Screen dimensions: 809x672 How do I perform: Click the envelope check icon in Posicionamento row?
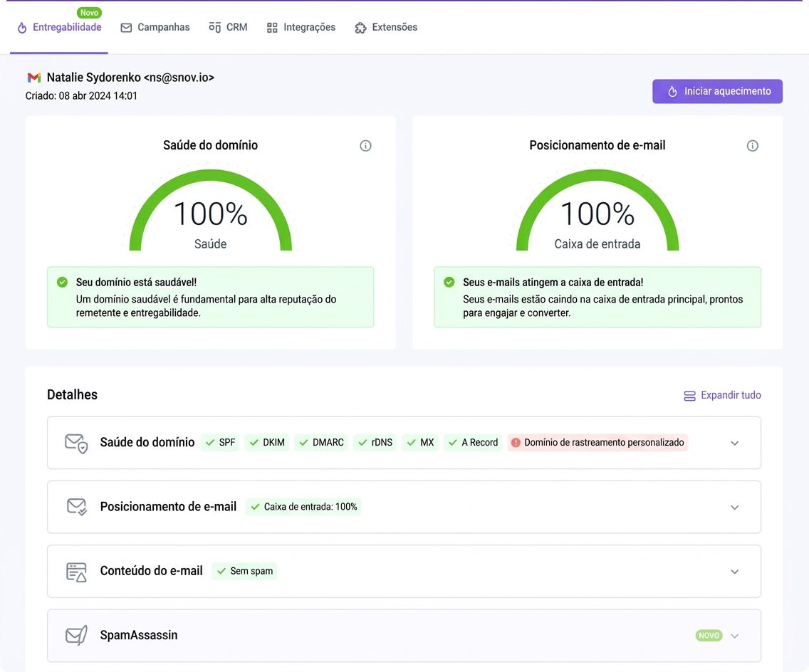[76, 507]
